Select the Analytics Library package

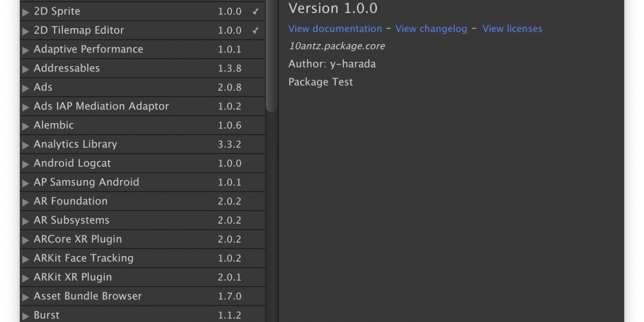point(75,144)
